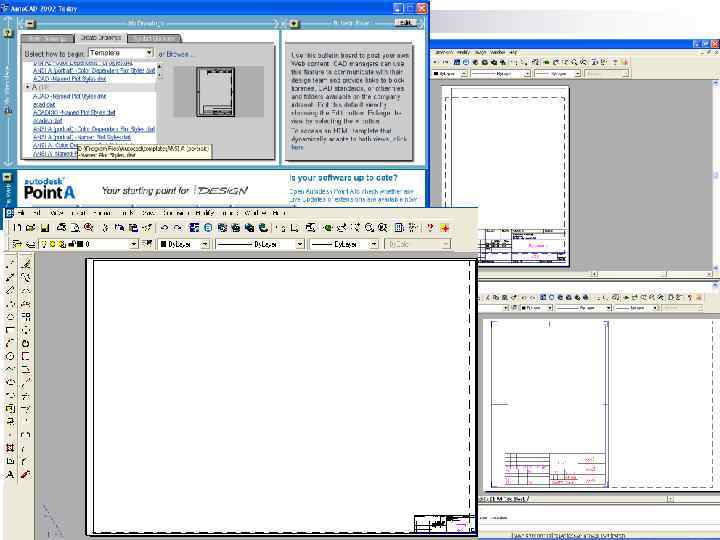The width and height of the screenshot is (720, 540).
Task: Click the bulletin board Edit button
Action: pyautogui.click(x=405, y=22)
